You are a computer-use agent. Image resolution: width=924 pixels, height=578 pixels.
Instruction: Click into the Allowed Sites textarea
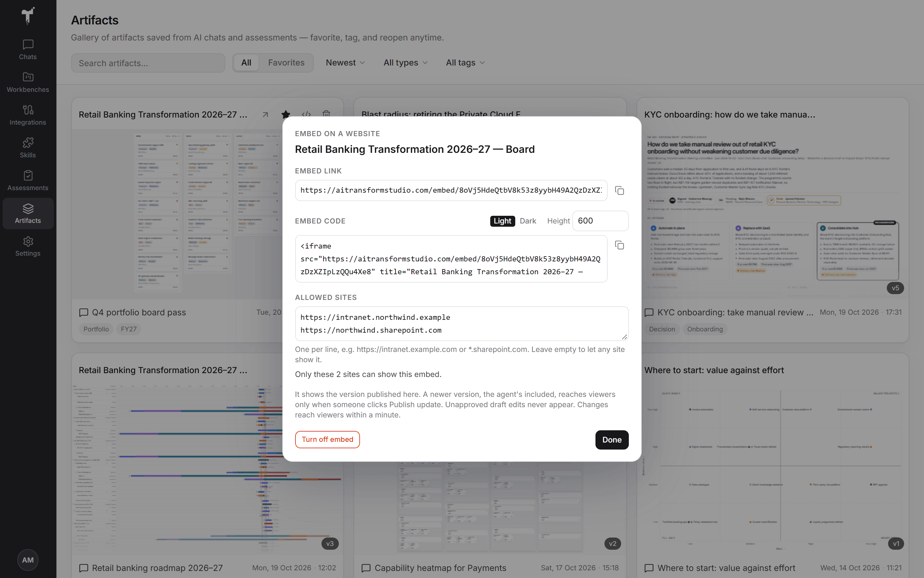462,324
